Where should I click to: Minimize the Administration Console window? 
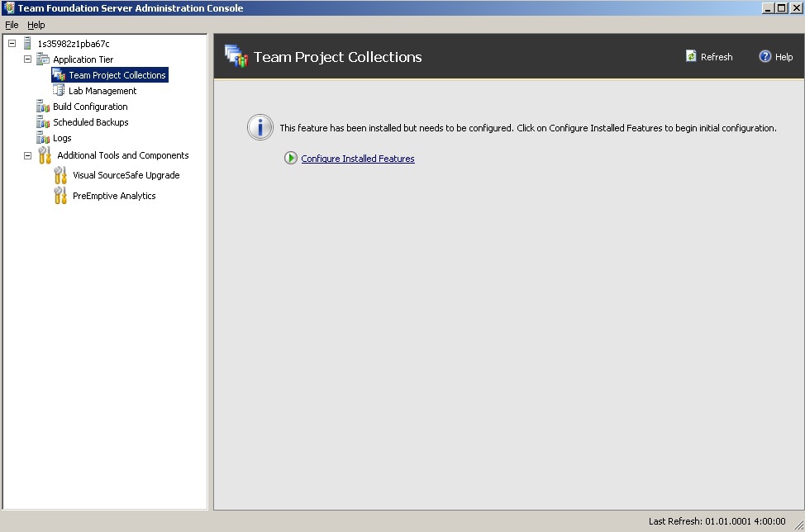point(768,7)
